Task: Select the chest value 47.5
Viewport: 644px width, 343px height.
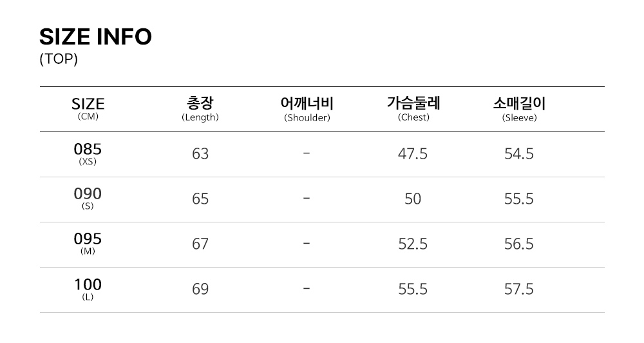Action: click(x=413, y=154)
